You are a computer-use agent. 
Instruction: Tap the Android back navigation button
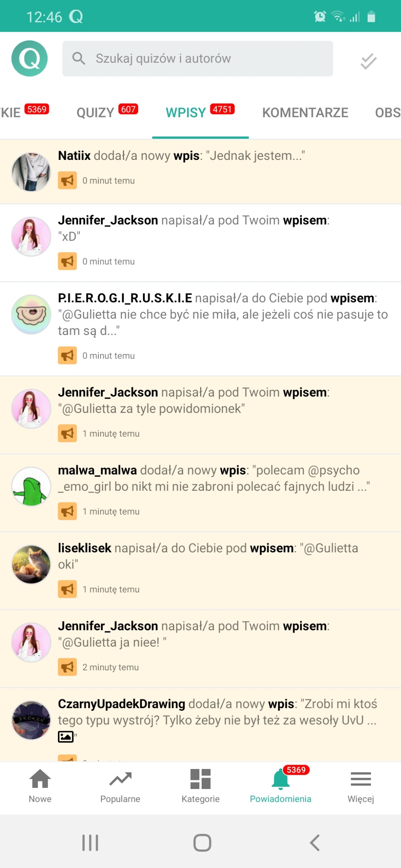click(315, 843)
